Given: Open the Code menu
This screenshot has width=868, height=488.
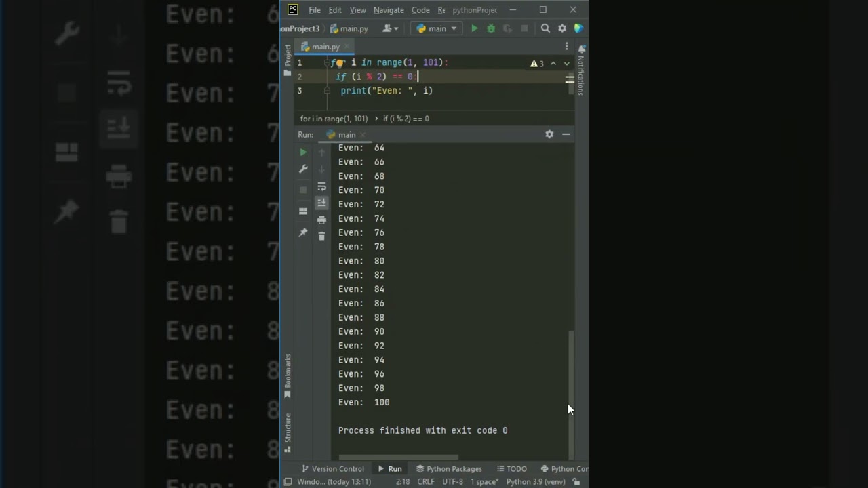Looking at the screenshot, I should pos(420,10).
